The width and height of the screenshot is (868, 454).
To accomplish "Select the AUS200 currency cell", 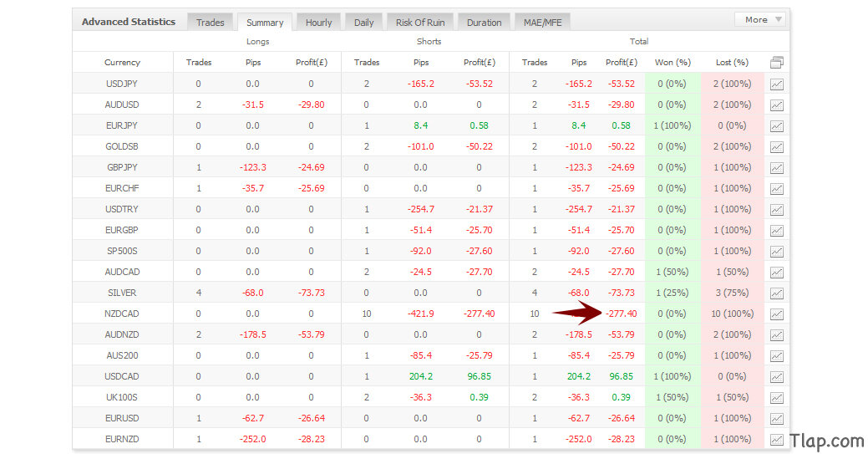I will click(122, 355).
